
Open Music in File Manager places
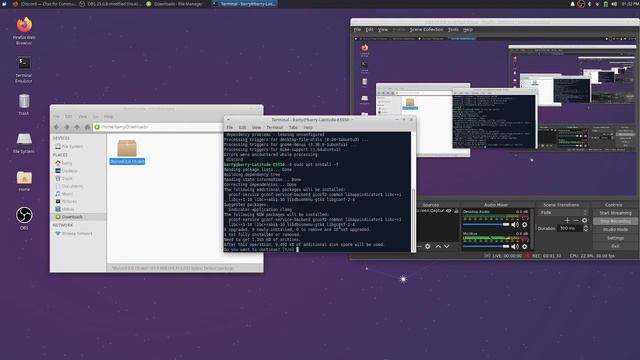(64, 194)
